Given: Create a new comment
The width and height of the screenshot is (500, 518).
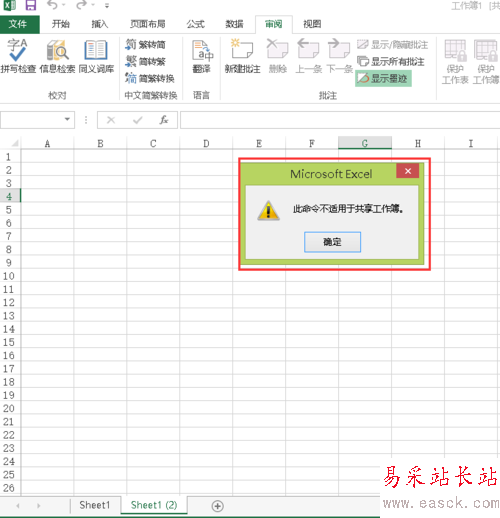Looking at the screenshot, I should pos(242,55).
